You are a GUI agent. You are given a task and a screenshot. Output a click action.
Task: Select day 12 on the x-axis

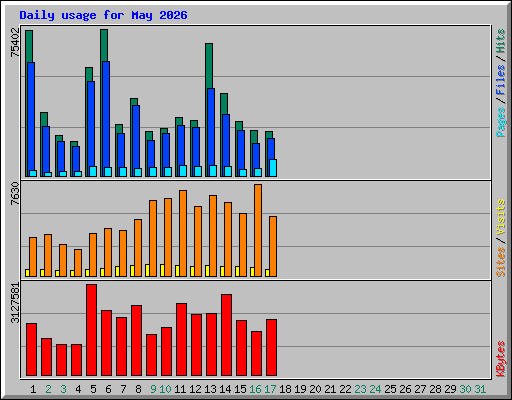195,389
